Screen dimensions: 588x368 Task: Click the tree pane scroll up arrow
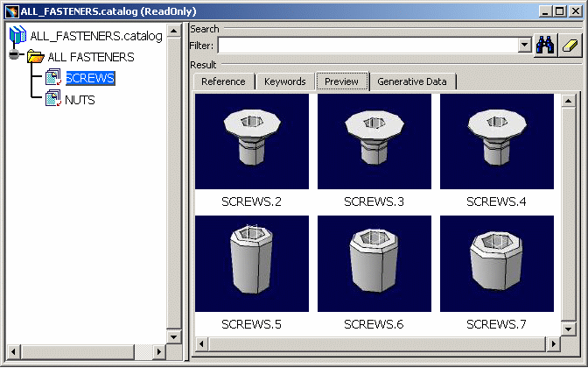tap(173, 31)
